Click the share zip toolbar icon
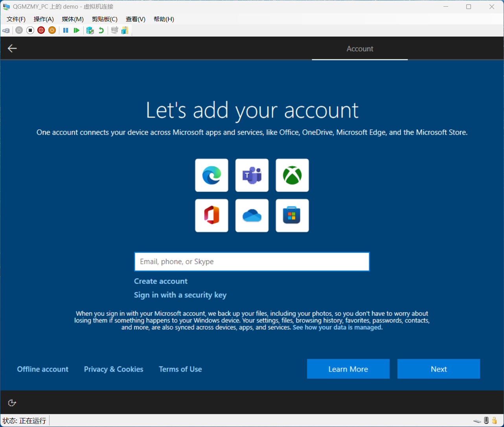504x427 pixels. [x=125, y=30]
